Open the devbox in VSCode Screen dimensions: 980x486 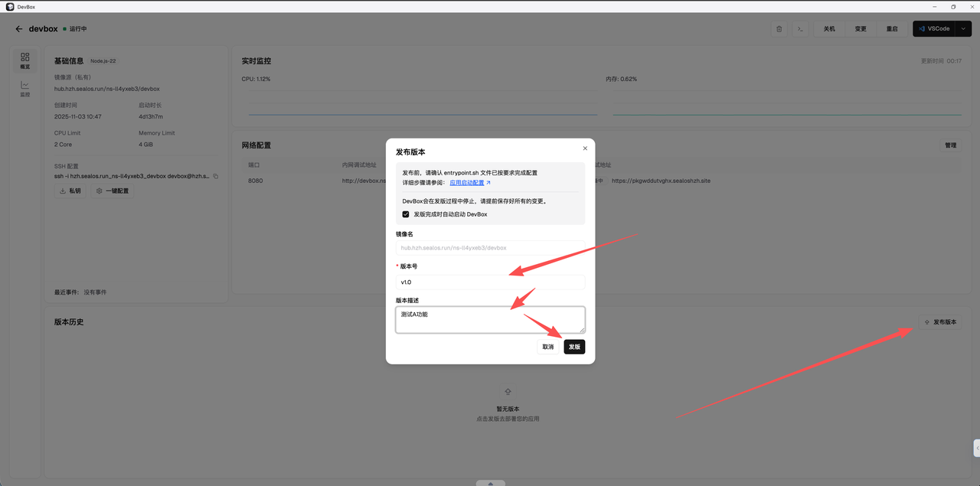coord(934,29)
